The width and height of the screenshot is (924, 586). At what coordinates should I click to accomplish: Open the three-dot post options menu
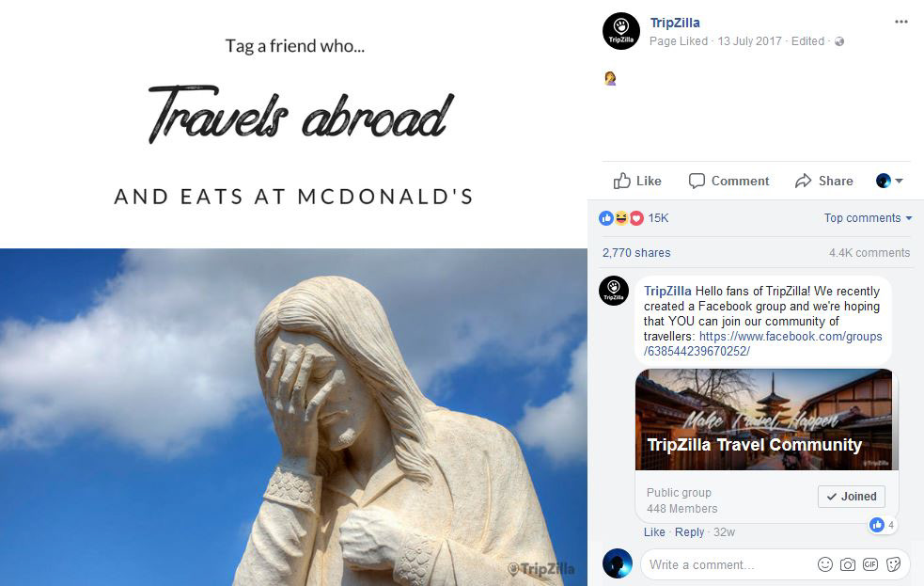point(901,22)
